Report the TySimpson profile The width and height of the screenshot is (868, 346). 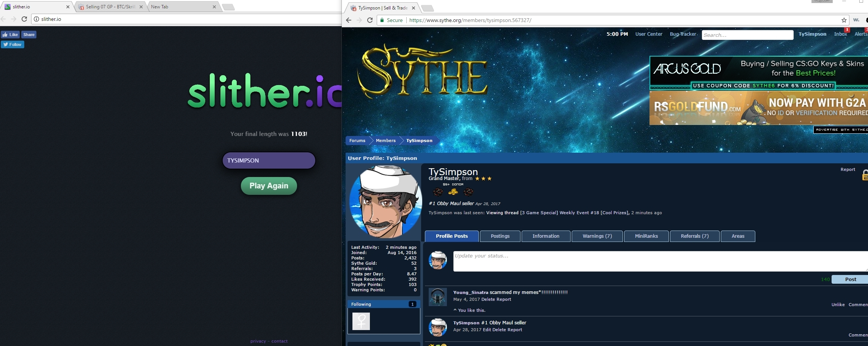pos(848,169)
